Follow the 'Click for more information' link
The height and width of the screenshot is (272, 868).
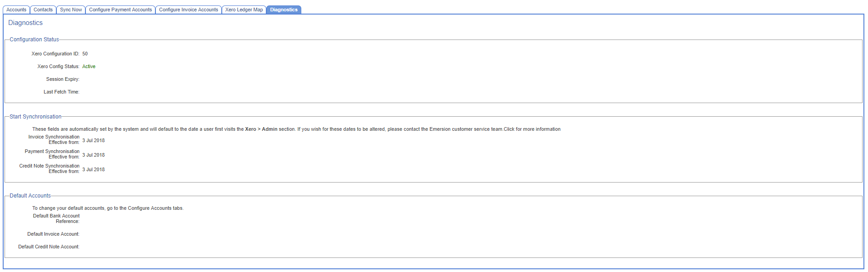tap(532, 129)
